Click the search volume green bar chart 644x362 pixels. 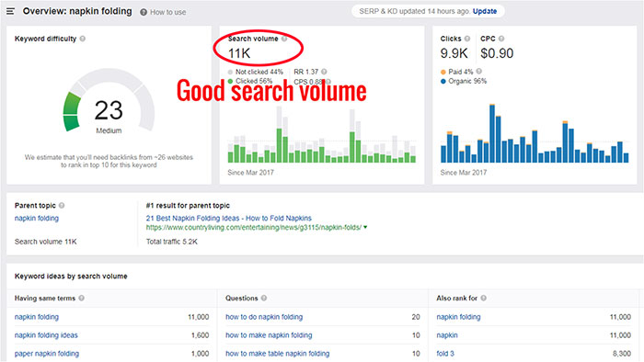pyautogui.click(x=322, y=134)
